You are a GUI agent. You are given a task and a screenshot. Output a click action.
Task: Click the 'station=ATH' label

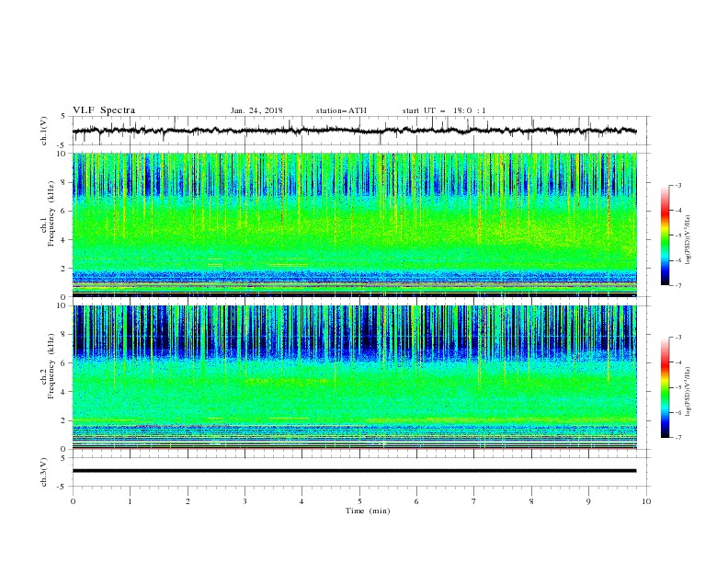pyautogui.click(x=341, y=110)
